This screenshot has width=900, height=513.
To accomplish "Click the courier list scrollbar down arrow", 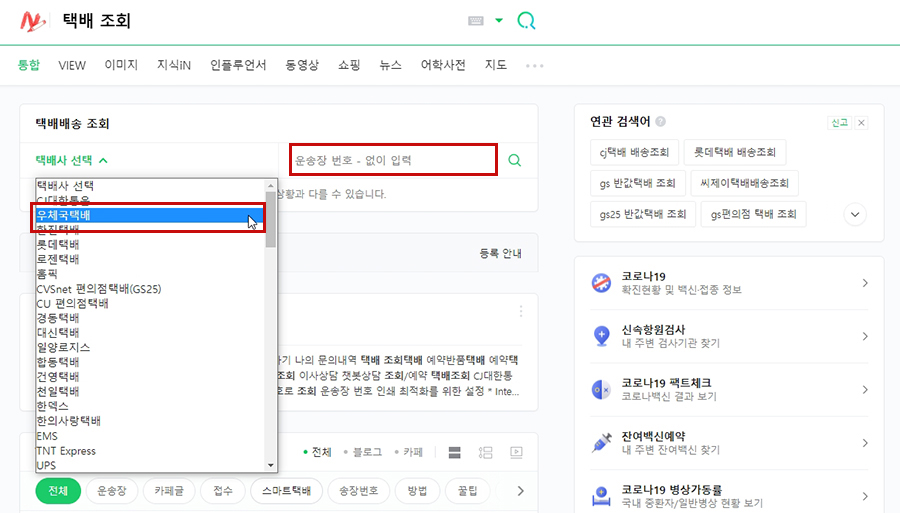I will click(270, 465).
